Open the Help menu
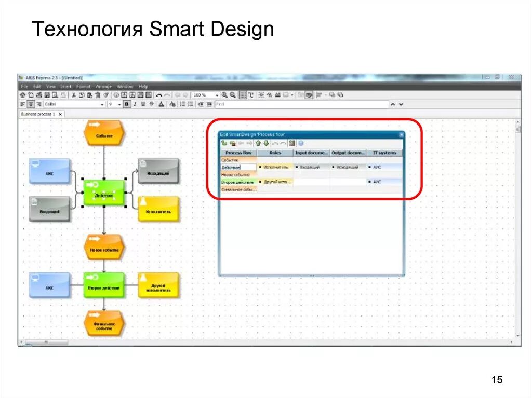532x398 pixels. tap(143, 87)
